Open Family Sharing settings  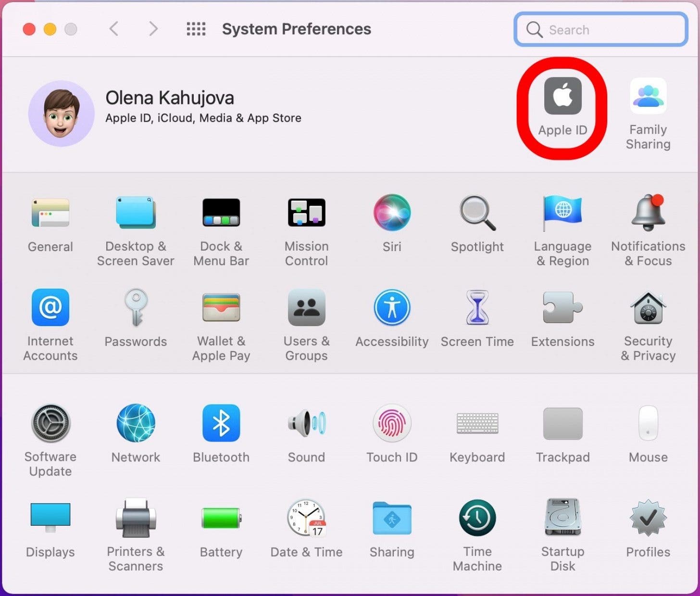tap(648, 97)
